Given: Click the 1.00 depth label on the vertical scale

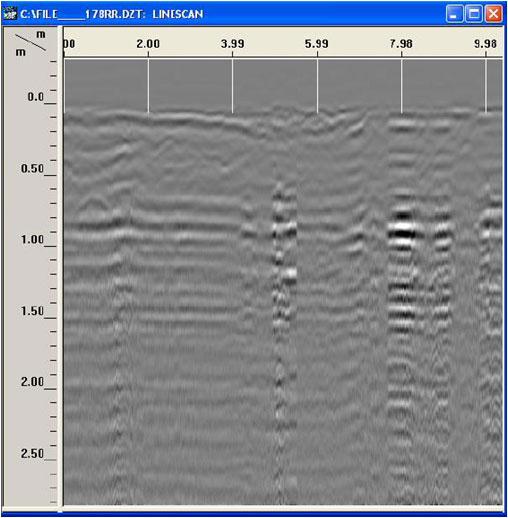Looking at the screenshot, I should point(32,240).
